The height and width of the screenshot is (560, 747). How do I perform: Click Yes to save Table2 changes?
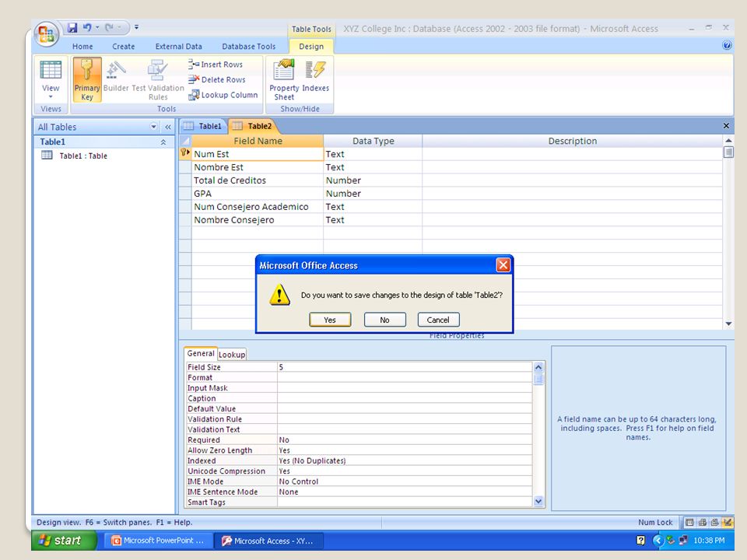coord(330,320)
